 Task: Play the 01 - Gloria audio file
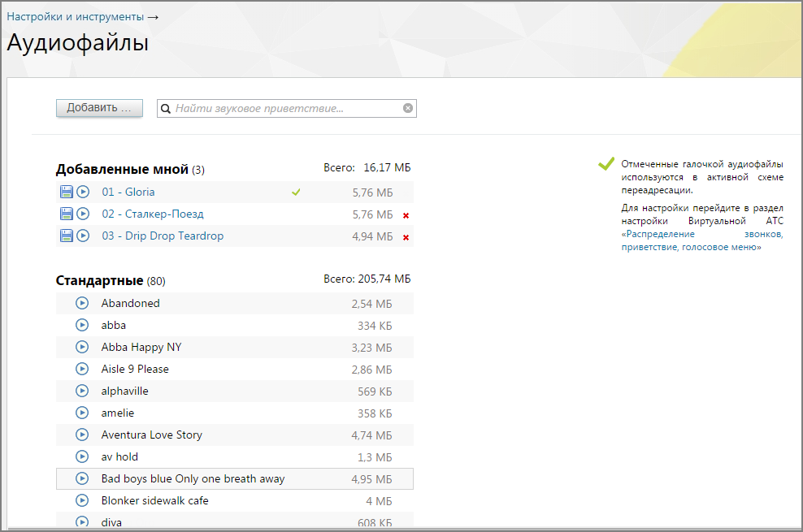[x=83, y=192]
